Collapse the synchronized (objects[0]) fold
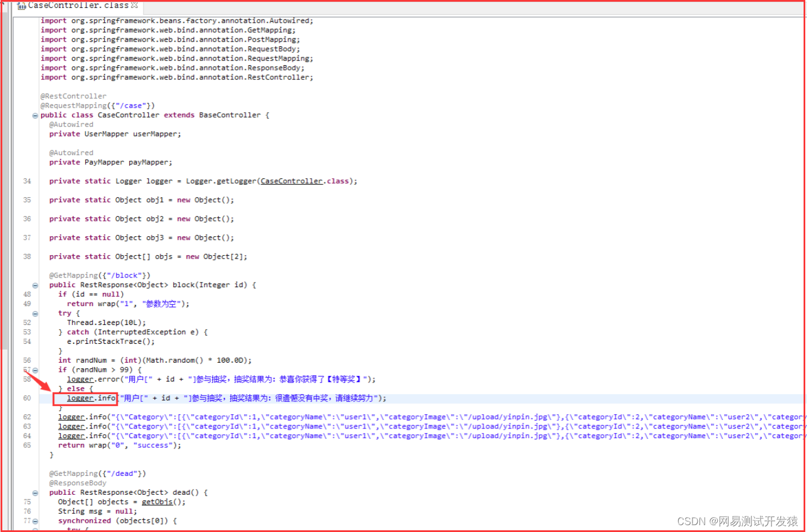The image size is (807, 532). (35, 521)
